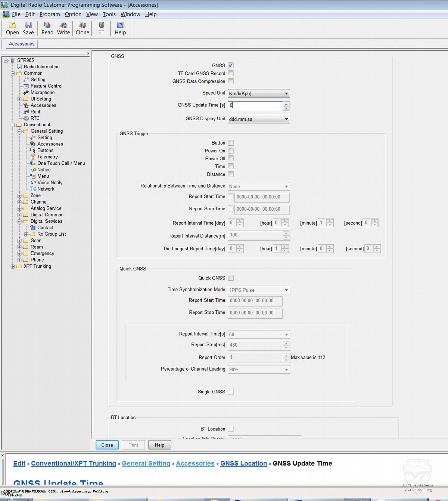The width and height of the screenshot is (448, 501).
Task: Open Help from the toolbar
Action: pos(120,28)
